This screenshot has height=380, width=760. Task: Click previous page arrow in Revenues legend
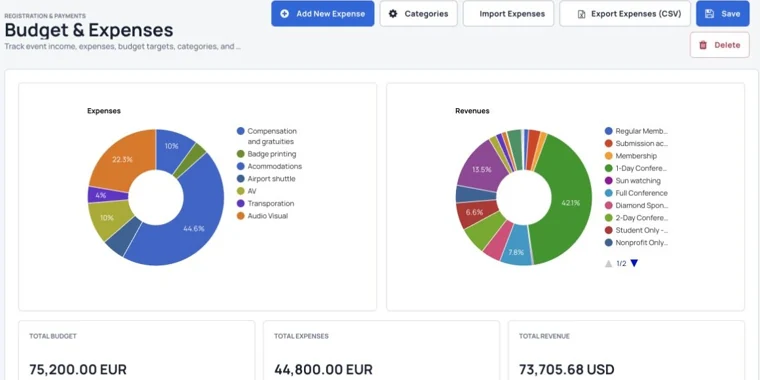pyautogui.click(x=609, y=264)
